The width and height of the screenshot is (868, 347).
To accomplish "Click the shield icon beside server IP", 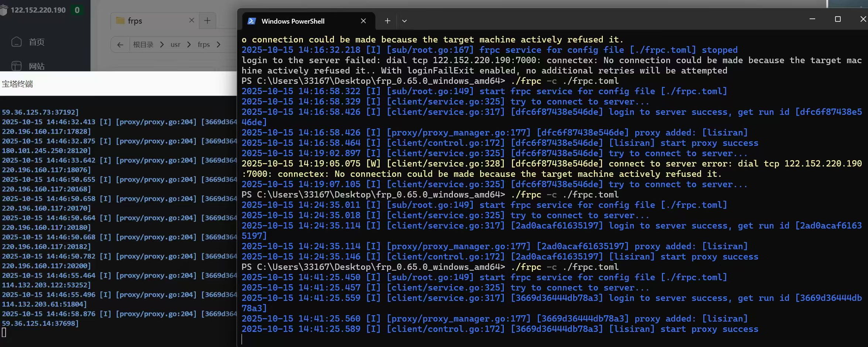I will (4, 10).
